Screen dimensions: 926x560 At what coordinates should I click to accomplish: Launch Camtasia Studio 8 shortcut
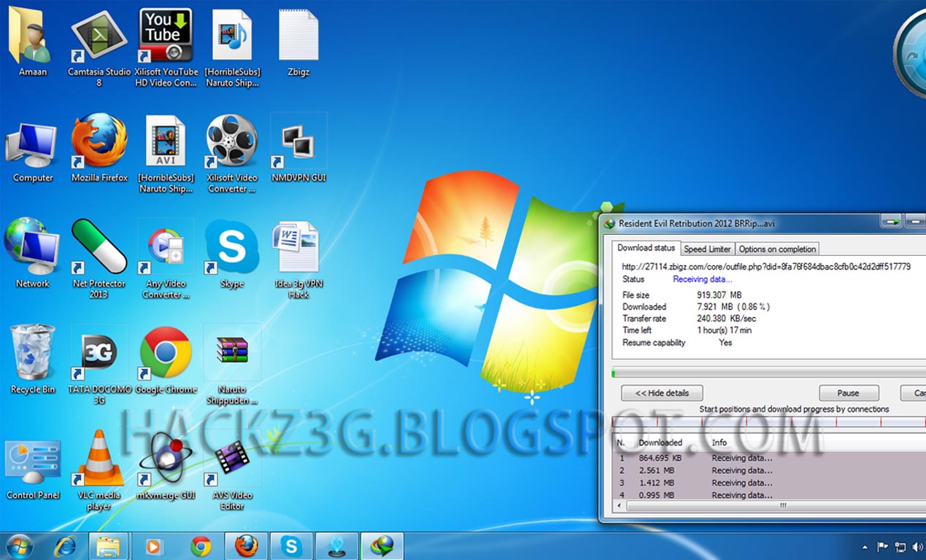point(99,47)
